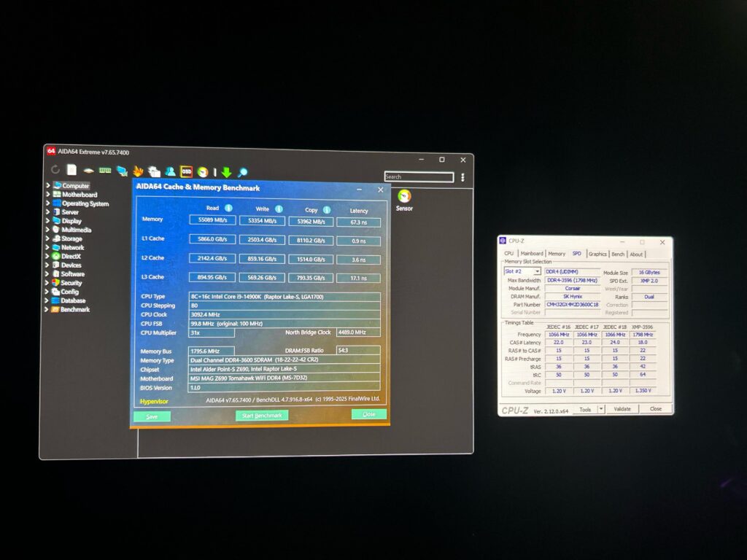Image resolution: width=747 pixels, height=560 pixels.
Task: Switch to the Memory tab in CPU-Z
Action: [x=557, y=254]
